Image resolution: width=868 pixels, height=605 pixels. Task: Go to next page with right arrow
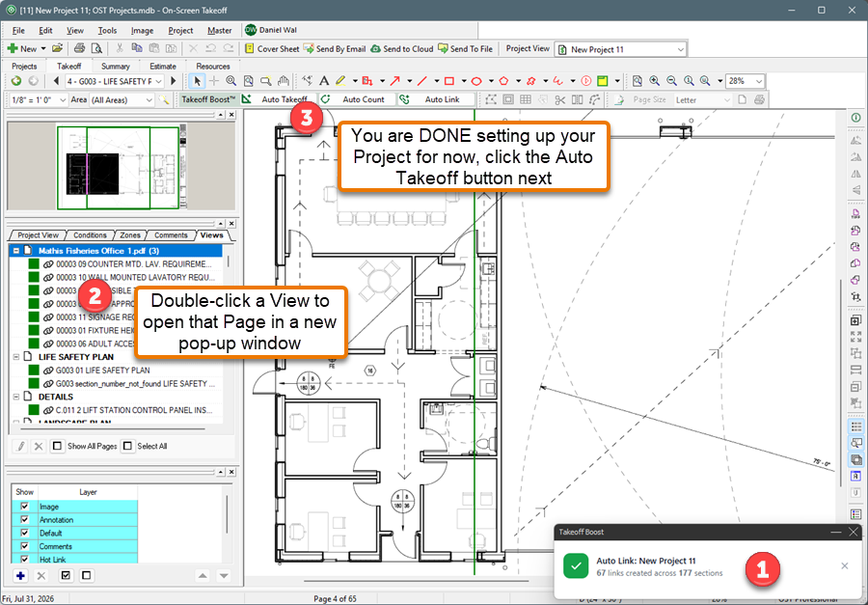(174, 81)
